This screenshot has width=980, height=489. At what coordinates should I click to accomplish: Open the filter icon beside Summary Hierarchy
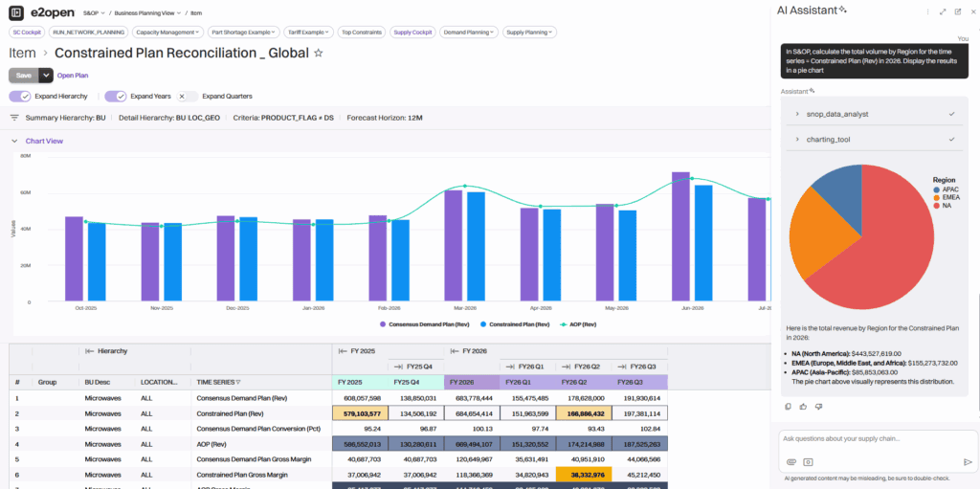[14, 118]
